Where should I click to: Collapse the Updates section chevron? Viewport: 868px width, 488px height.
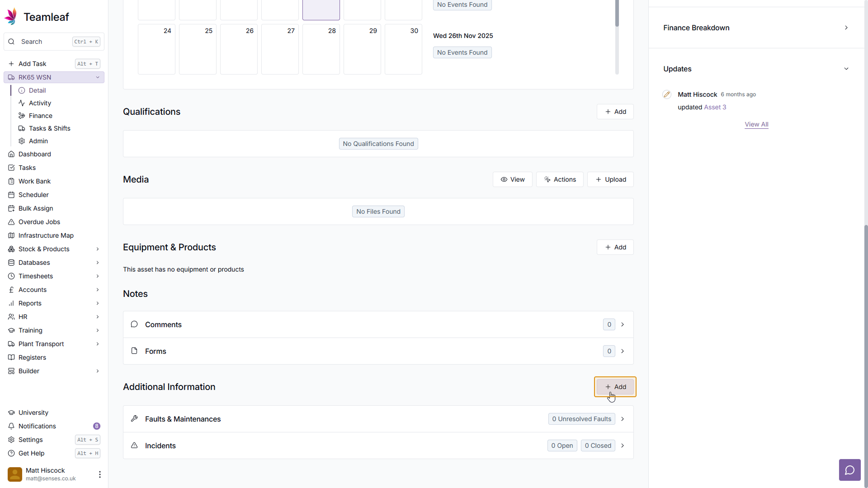[846, 69]
